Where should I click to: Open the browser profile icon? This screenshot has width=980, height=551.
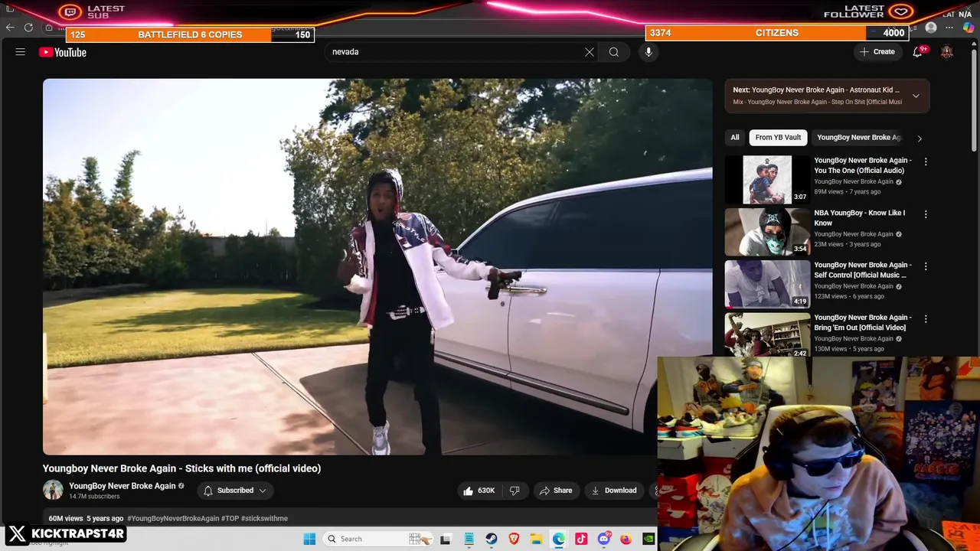931,28
